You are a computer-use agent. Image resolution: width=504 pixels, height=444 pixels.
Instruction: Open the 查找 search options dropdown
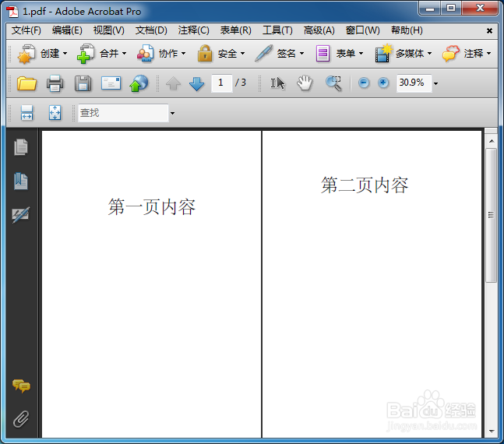click(172, 113)
